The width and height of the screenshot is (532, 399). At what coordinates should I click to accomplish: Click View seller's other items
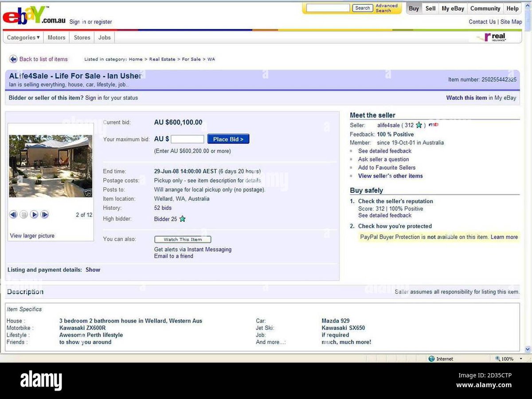coord(391,176)
